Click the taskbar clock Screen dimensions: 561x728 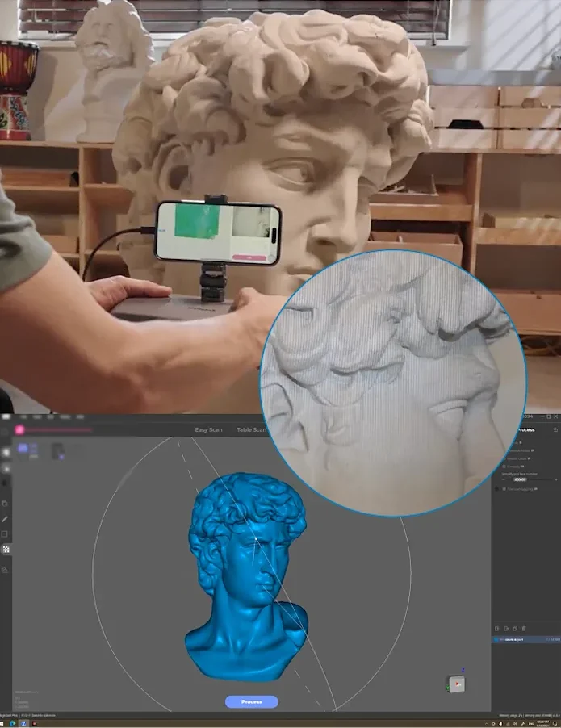pos(543,723)
